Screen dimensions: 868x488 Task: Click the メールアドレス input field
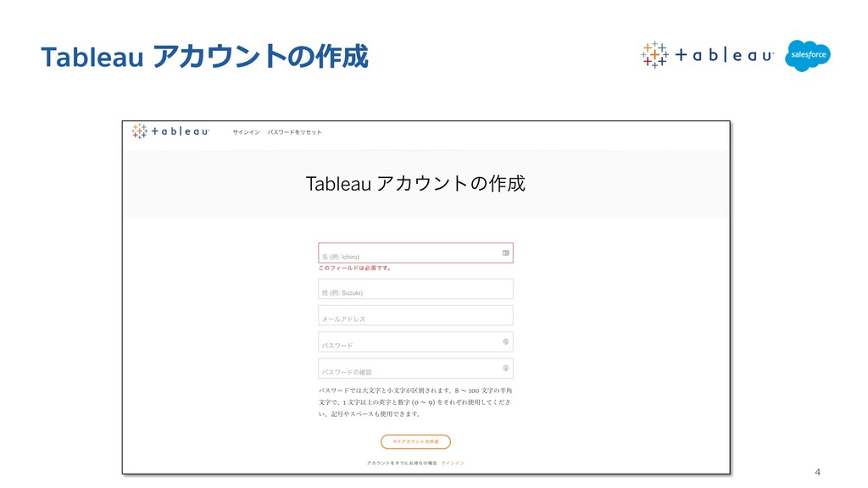415,315
